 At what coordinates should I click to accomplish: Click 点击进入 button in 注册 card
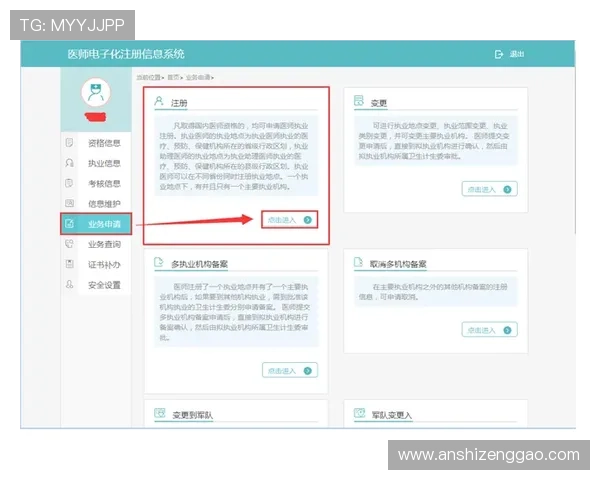coord(290,220)
